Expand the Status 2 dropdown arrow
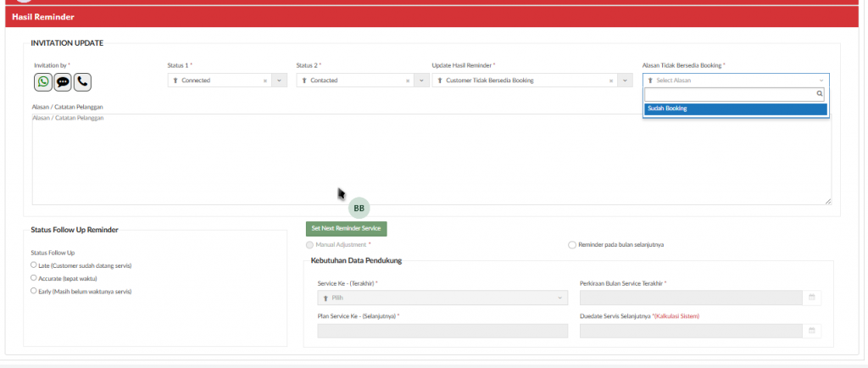 [420, 81]
